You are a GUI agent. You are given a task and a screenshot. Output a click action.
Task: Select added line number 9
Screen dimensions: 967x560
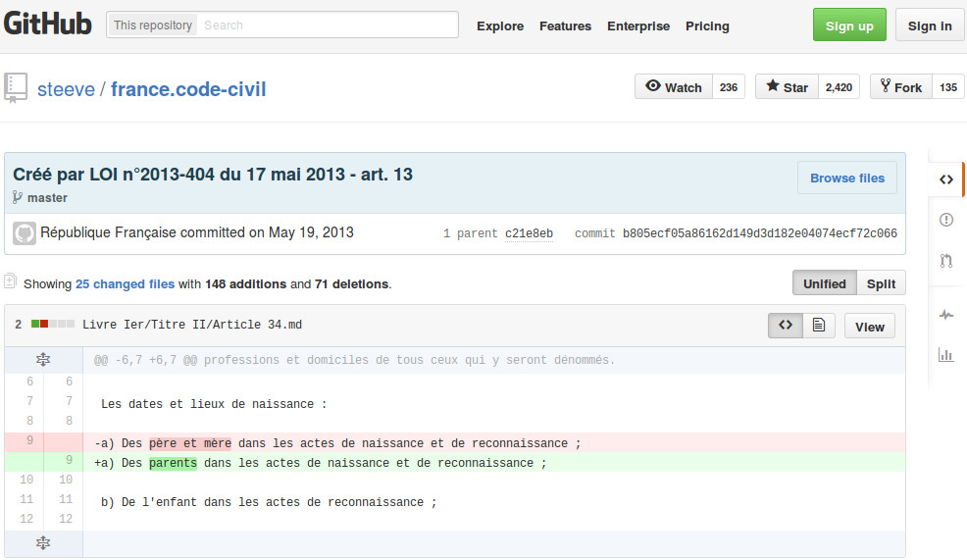(69, 459)
